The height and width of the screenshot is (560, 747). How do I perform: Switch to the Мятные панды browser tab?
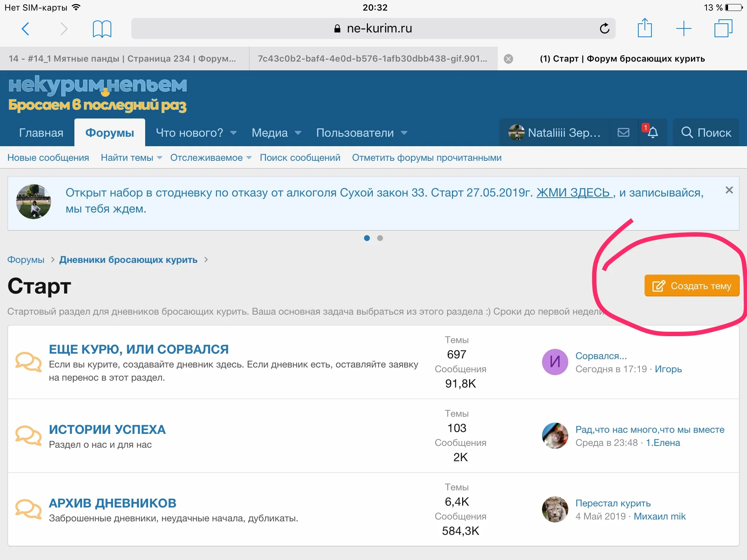tap(123, 59)
